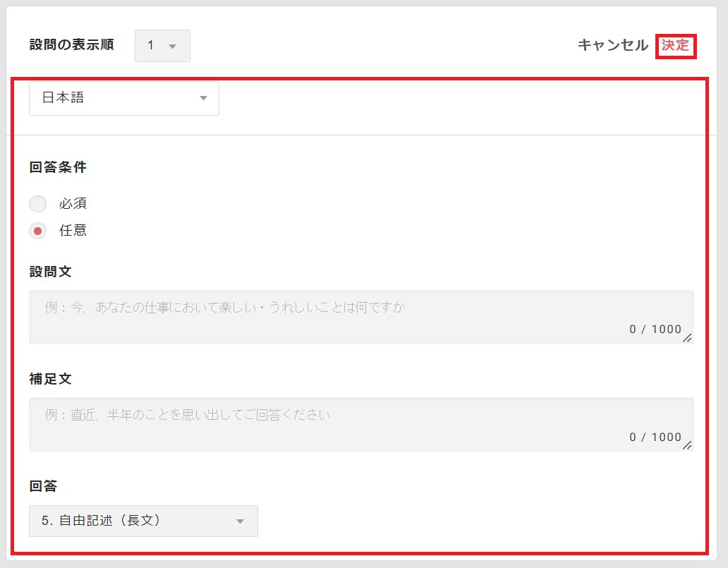Viewport: 728px width, 568px height.
Task: Select the 必須 radio button
Action: [38, 204]
